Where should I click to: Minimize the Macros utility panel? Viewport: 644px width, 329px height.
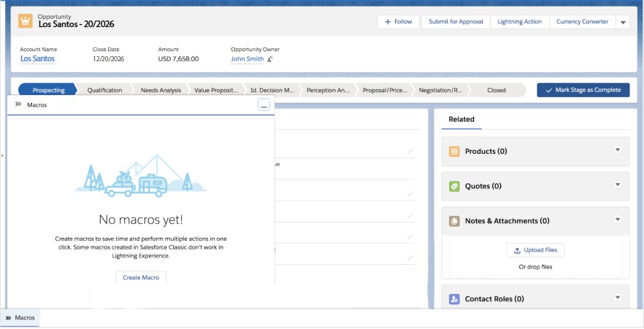click(264, 105)
